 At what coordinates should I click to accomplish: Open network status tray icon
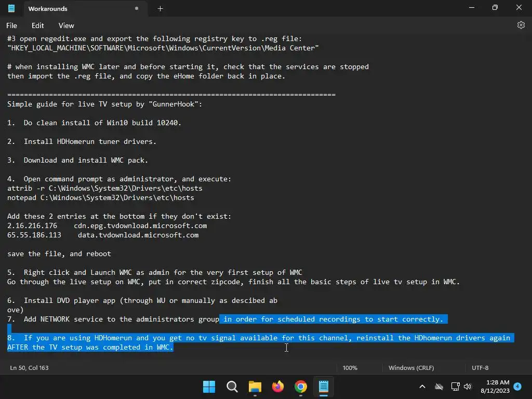[455, 387]
